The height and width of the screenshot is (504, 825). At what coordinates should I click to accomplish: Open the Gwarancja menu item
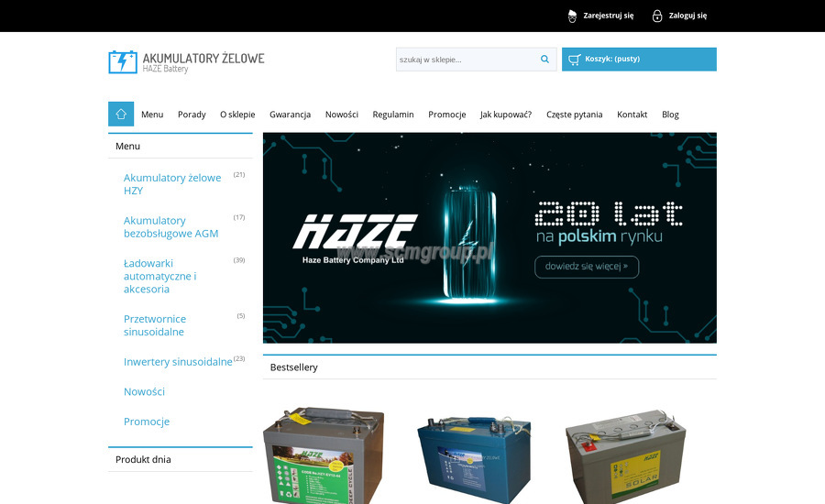(x=290, y=115)
